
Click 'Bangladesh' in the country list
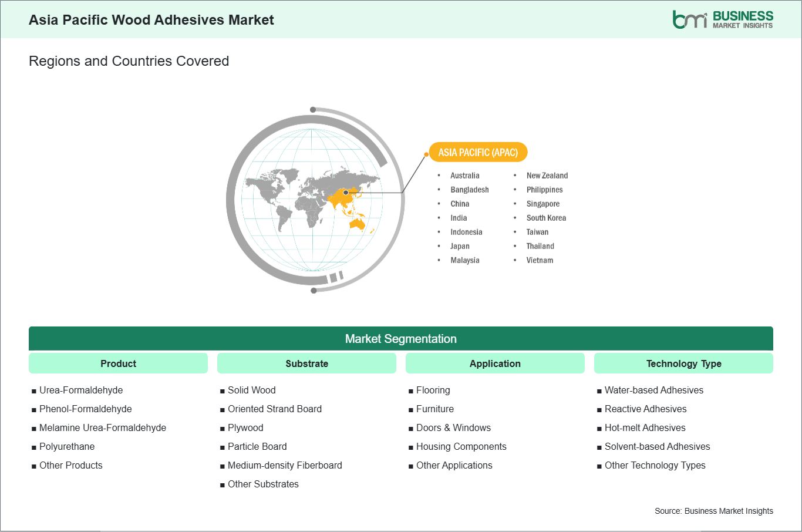pyautogui.click(x=470, y=190)
